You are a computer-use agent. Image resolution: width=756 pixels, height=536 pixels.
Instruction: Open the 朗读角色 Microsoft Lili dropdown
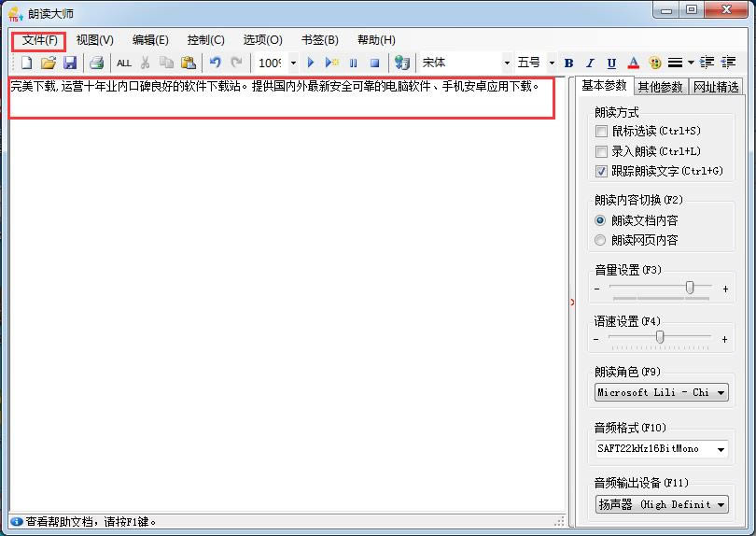(x=662, y=392)
